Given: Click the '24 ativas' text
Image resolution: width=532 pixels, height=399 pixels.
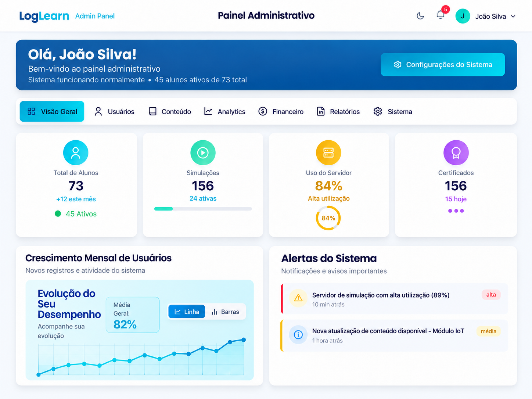Looking at the screenshot, I should click(203, 198).
